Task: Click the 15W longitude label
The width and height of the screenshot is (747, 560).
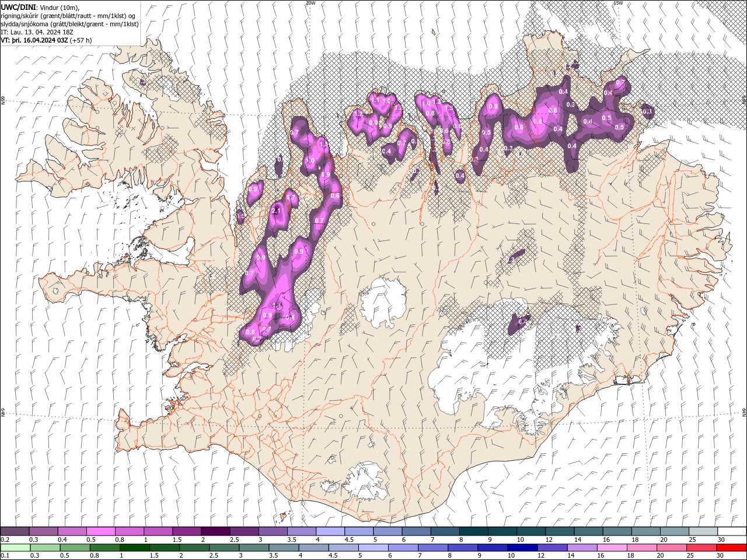Action: pyautogui.click(x=617, y=3)
